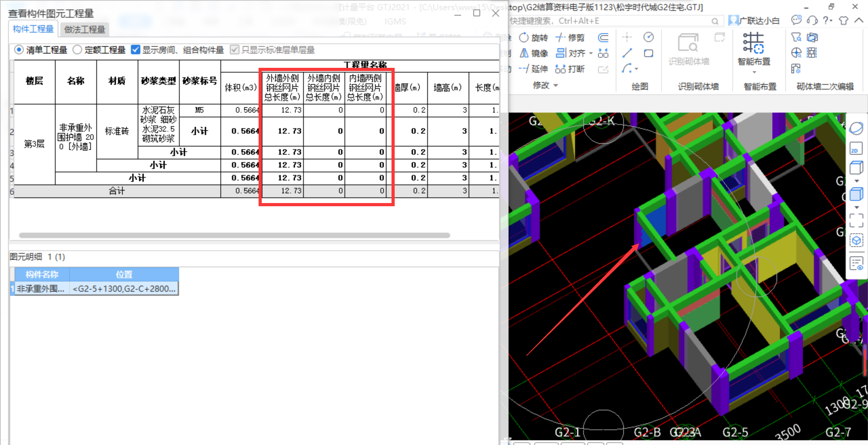The image size is (868, 445).
Task: Click the solid shaded cube icon
Action: coord(856,194)
